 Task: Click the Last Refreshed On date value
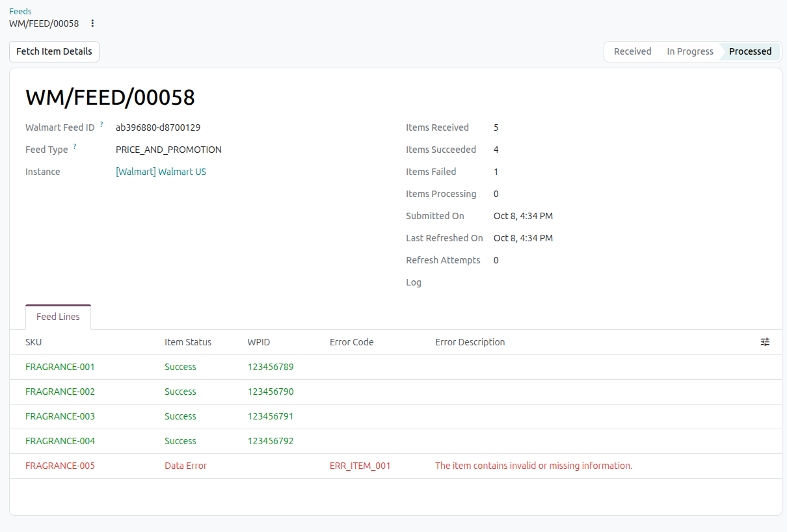coord(523,238)
